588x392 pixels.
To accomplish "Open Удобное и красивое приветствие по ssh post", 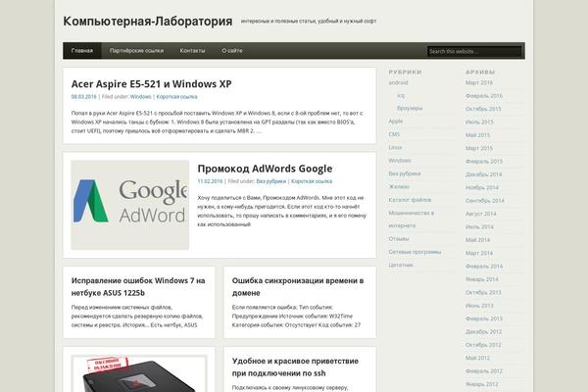I will [x=295, y=367].
